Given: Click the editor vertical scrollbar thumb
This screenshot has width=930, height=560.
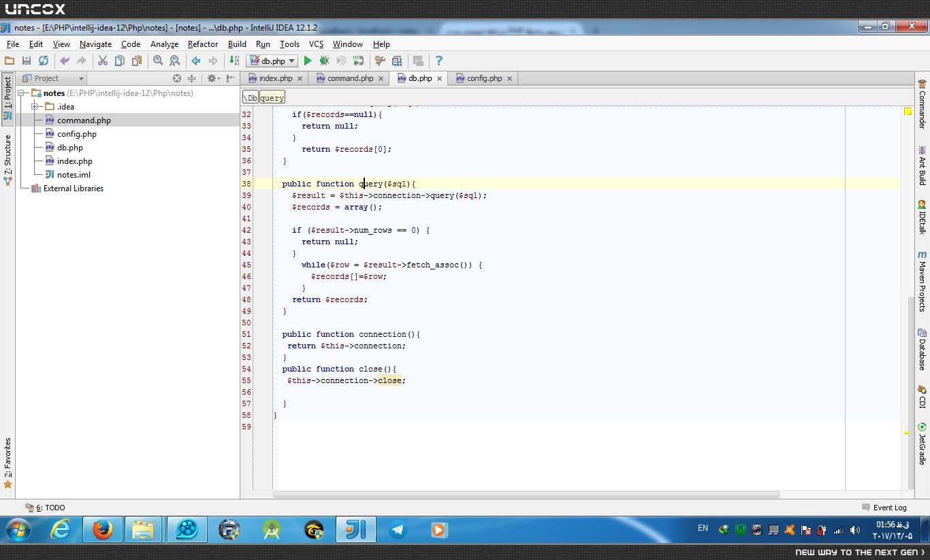Looking at the screenshot, I should (911, 393).
